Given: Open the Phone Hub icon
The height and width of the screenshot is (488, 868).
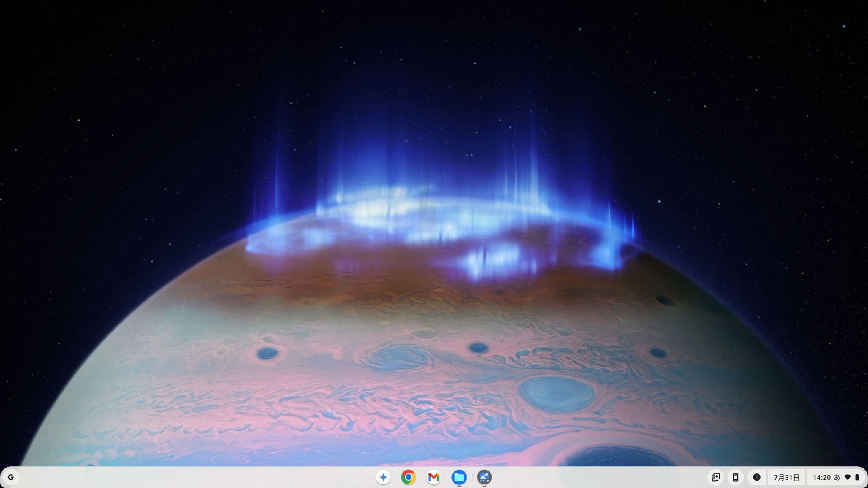Looking at the screenshot, I should [736, 477].
